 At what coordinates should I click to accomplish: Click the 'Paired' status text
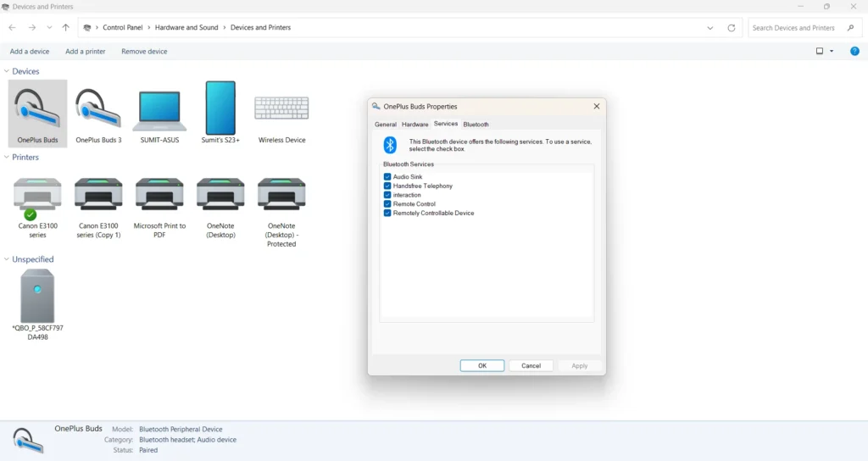point(148,451)
